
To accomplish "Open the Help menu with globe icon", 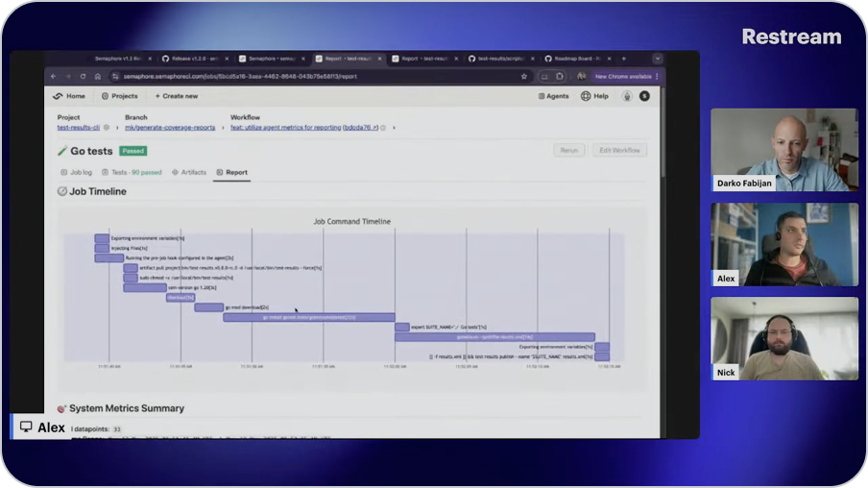I will 594,96.
